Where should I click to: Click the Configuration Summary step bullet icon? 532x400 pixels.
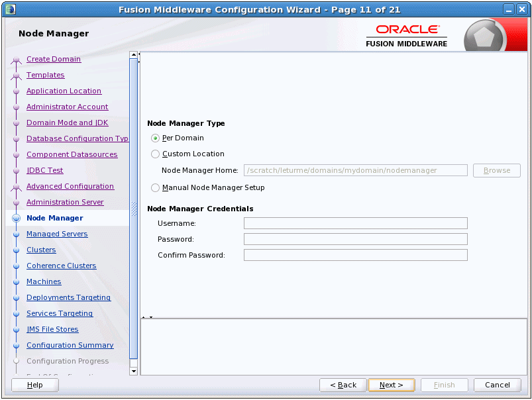coord(16,346)
